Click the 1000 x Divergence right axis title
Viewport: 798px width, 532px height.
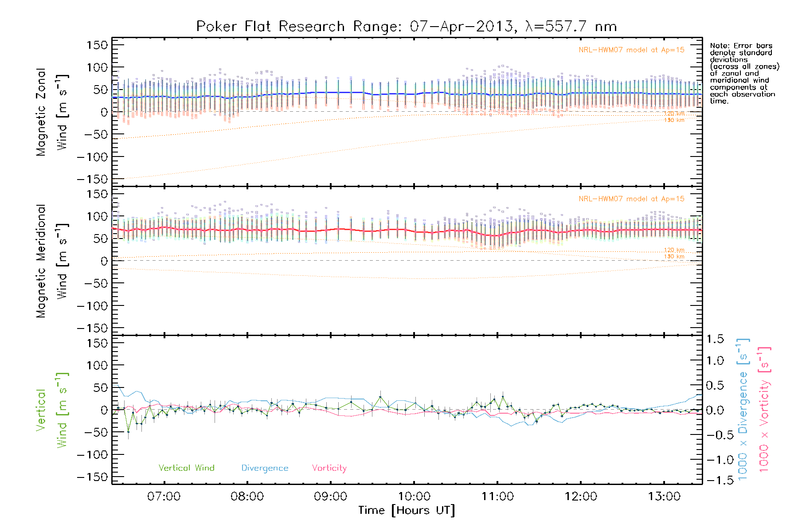(x=743, y=409)
